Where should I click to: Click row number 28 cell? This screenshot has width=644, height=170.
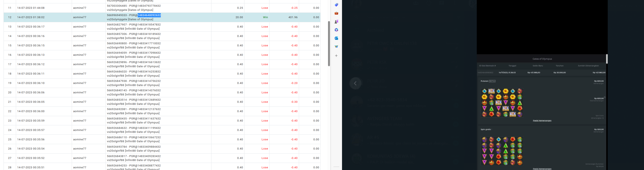[10, 167]
